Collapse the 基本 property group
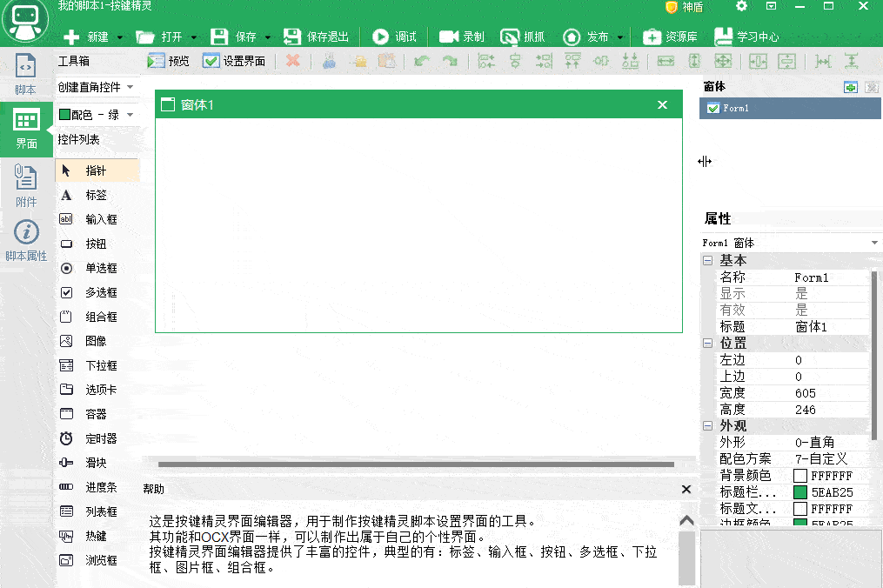Image resolution: width=883 pixels, height=588 pixels. point(708,260)
